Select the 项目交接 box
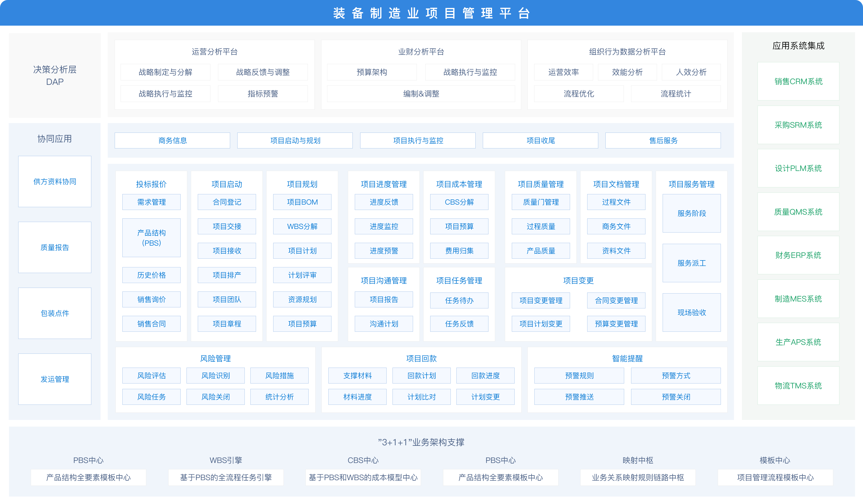This screenshot has height=504, width=863. (x=227, y=226)
